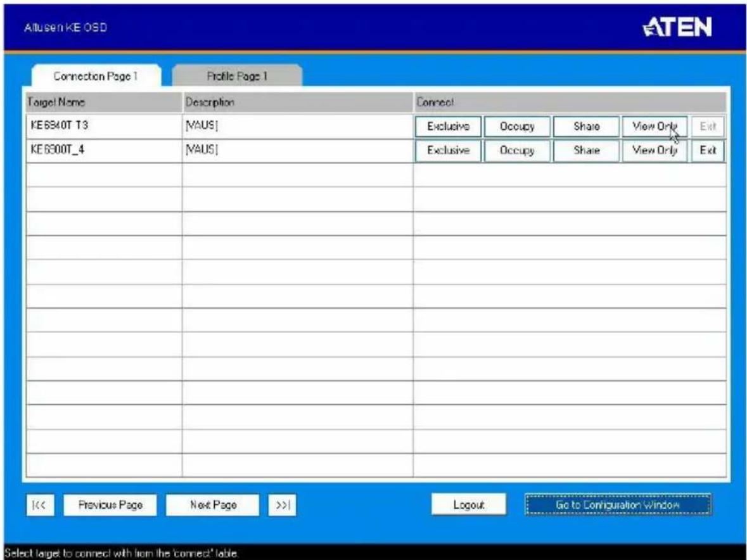This screenshot has width=747, height=560.
Task: Jump to last page with >>| button
Action: (x=282, y=506)
